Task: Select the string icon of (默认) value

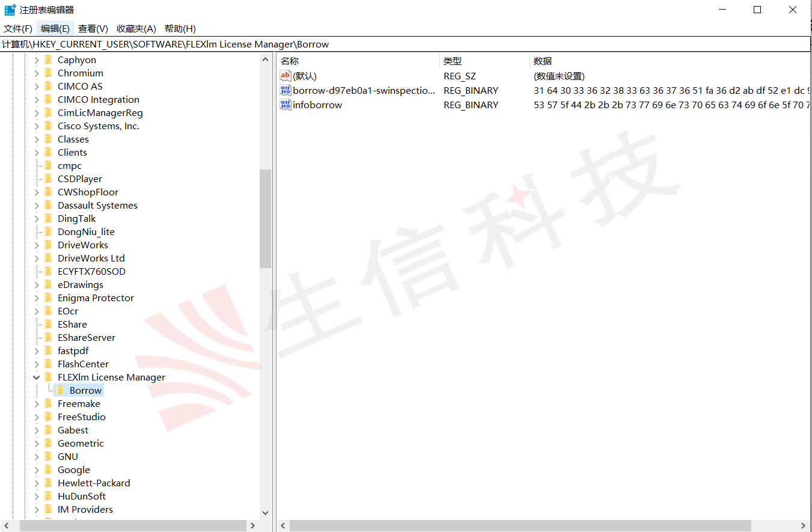Action: click(285, 76)
